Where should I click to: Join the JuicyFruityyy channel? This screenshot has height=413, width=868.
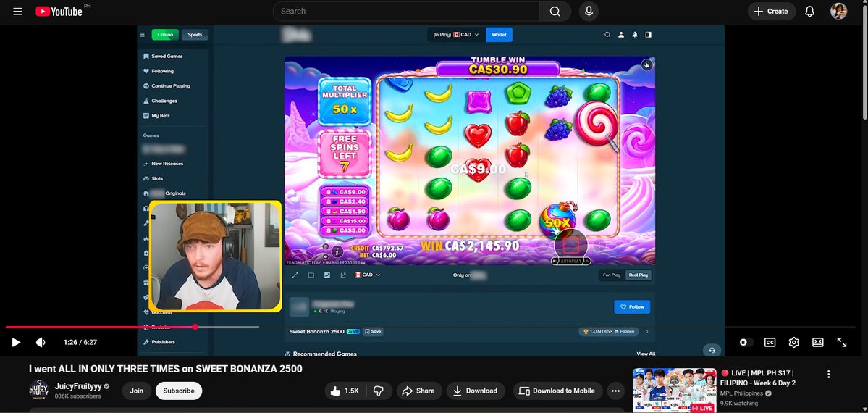point(137,391)
